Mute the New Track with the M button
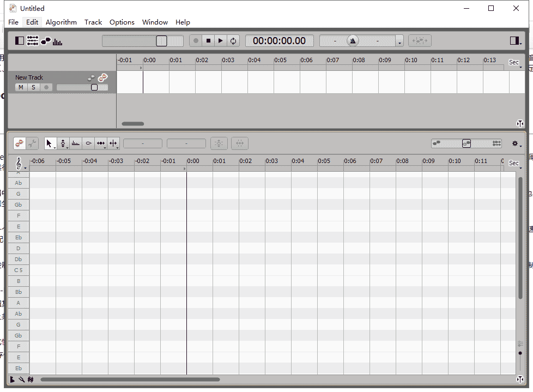 (x=21, y=87)
